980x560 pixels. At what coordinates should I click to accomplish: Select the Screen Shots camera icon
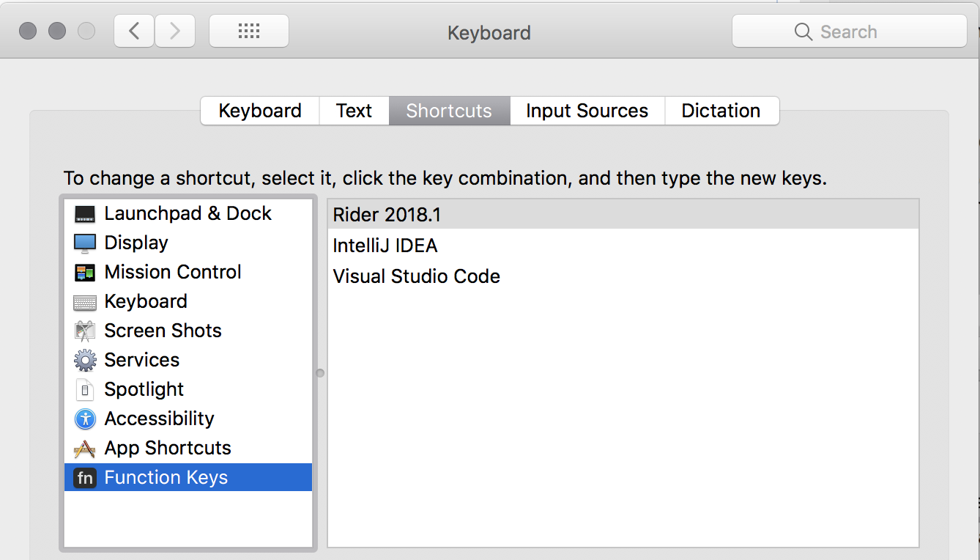tap(84, 331)
